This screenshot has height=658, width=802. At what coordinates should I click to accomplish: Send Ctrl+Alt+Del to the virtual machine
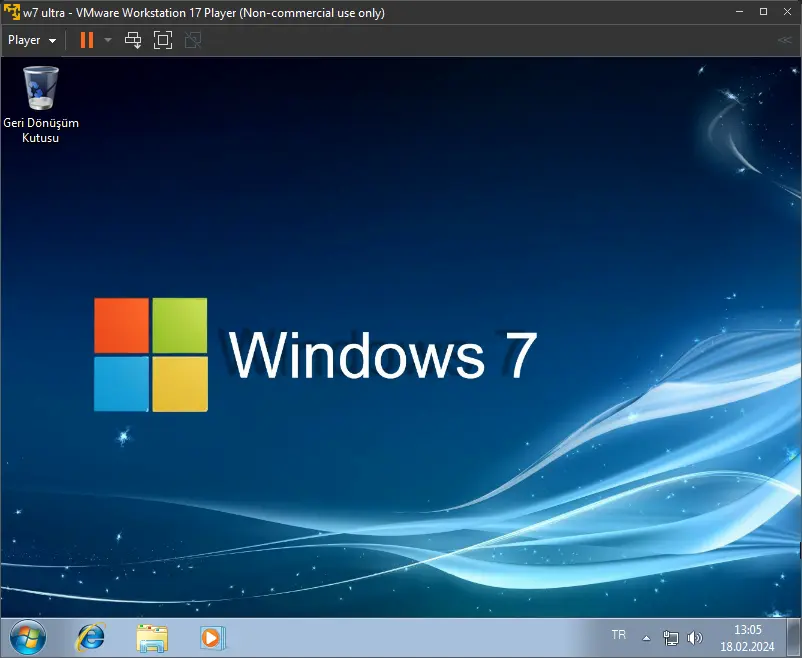click(x=133, y=40)
